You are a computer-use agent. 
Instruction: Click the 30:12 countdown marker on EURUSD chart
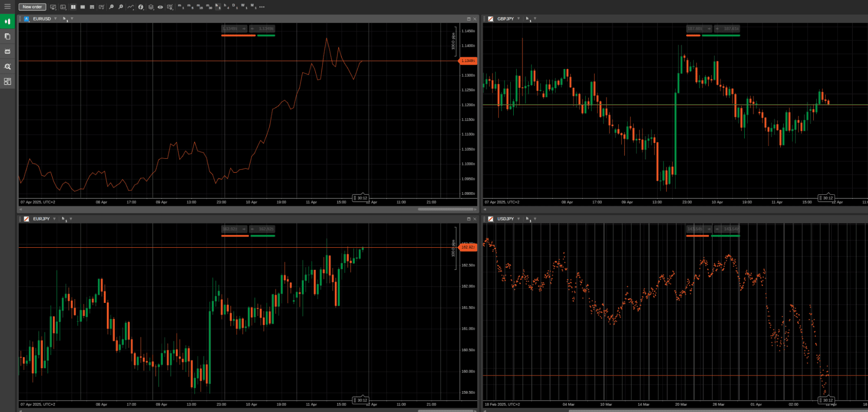coord(360,198)
